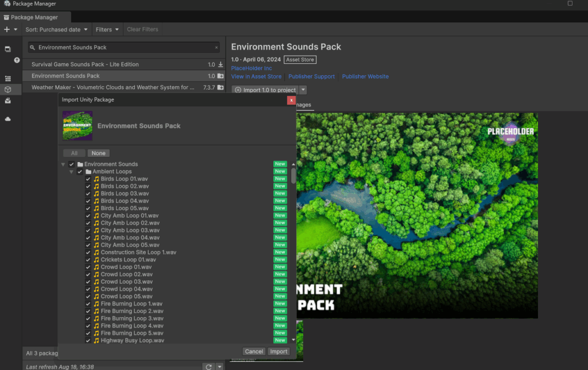Uncheck the Highway Busy Loop.wav checkbox
The image size is (588, 370).
click(88, 341)
